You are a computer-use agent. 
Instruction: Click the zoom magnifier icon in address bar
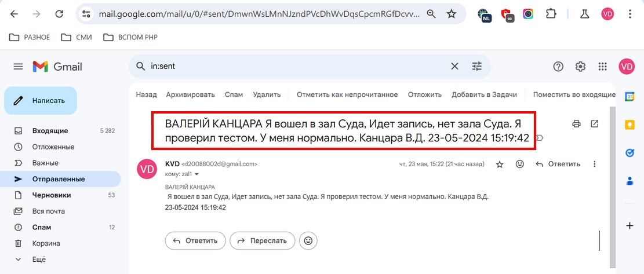431,14
